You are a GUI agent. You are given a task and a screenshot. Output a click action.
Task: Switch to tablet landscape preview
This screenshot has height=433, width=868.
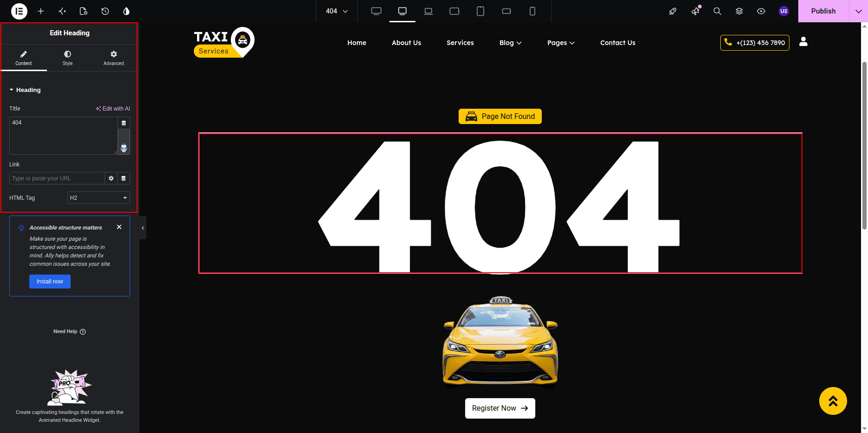(x=454, y=11)
